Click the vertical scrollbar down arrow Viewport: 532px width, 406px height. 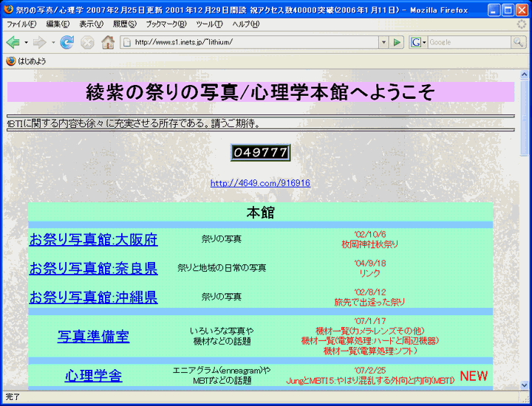coord(525,385)
